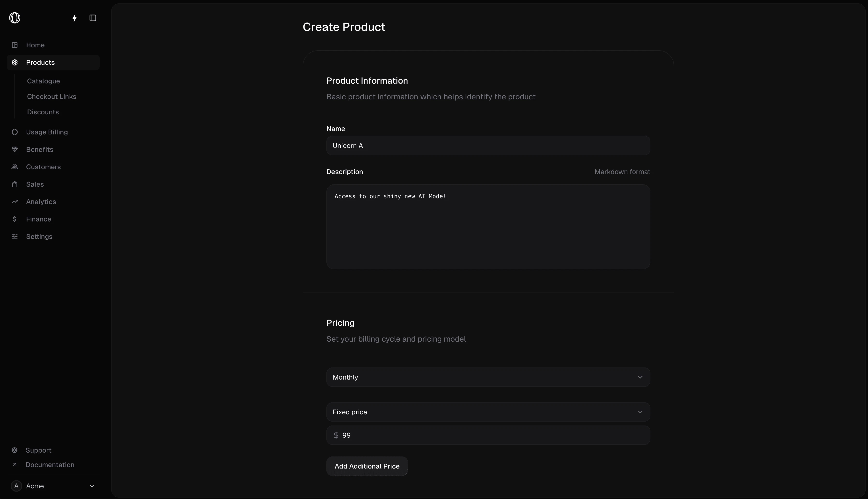868x499 pixels.
Task: Go to Checkout Links page
Action: coord(52,97)
